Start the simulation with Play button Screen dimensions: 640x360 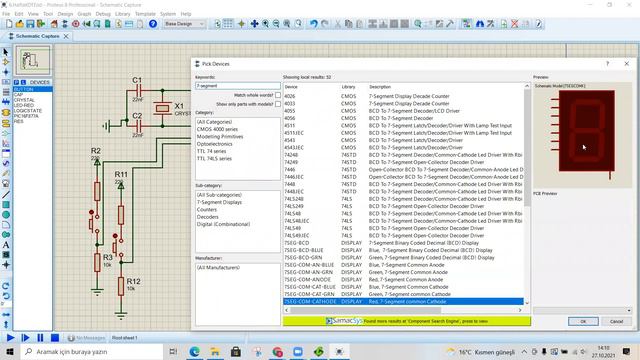(11, 338)
